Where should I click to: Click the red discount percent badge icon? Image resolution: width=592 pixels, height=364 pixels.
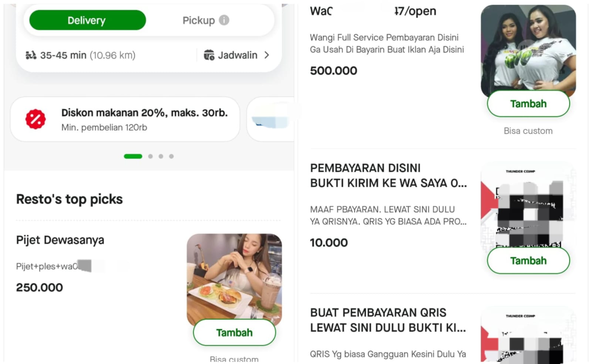coord(36,119)
